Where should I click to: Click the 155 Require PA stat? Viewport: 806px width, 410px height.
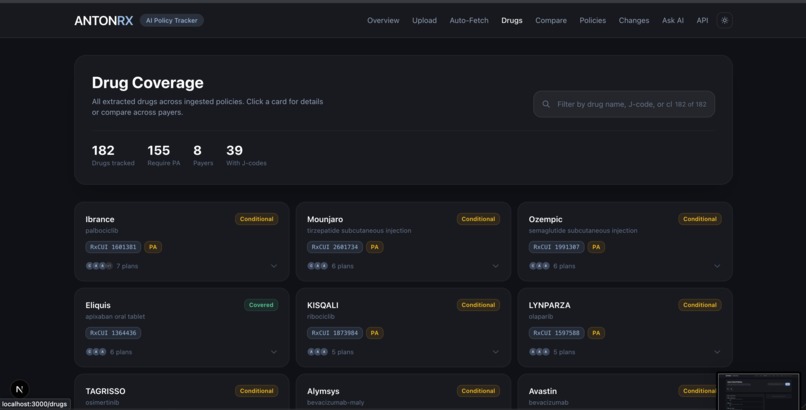[163, 155]
